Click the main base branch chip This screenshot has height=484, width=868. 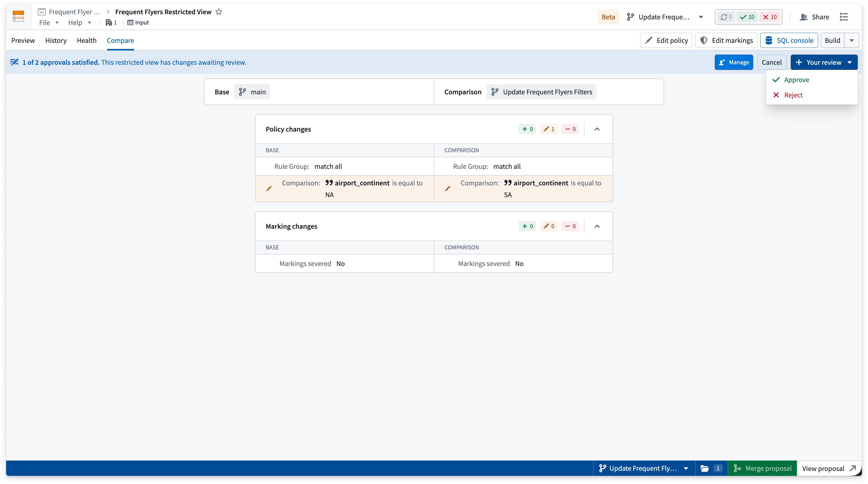[x=252, y=92]
